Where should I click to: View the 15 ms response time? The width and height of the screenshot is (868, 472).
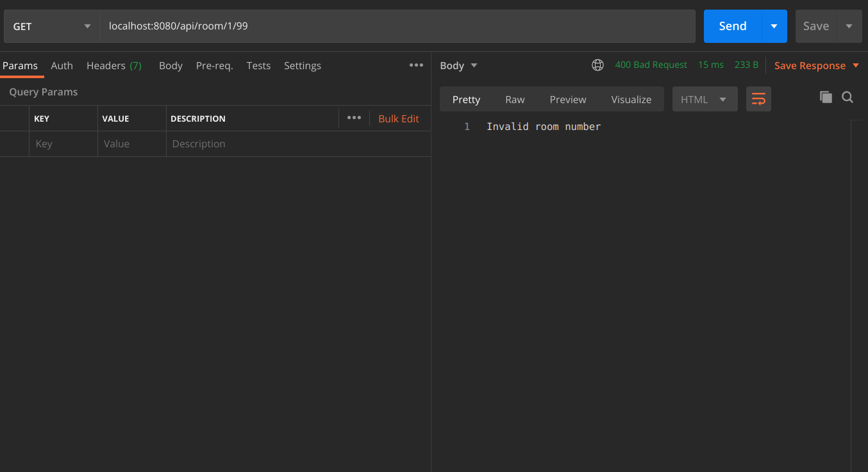point(711,65)
